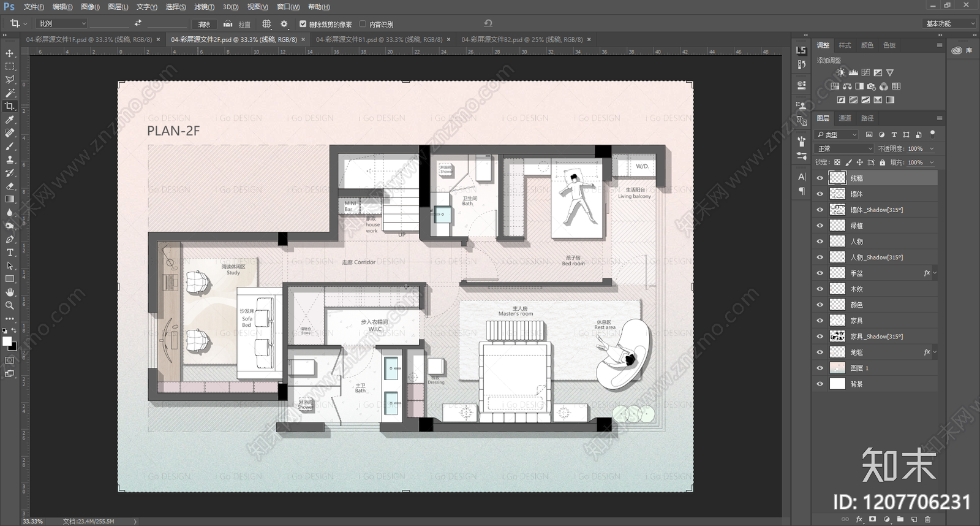Click the 拉直 straighten button
The height and width of the screenshot is (526, 980).
coord(237,24)
